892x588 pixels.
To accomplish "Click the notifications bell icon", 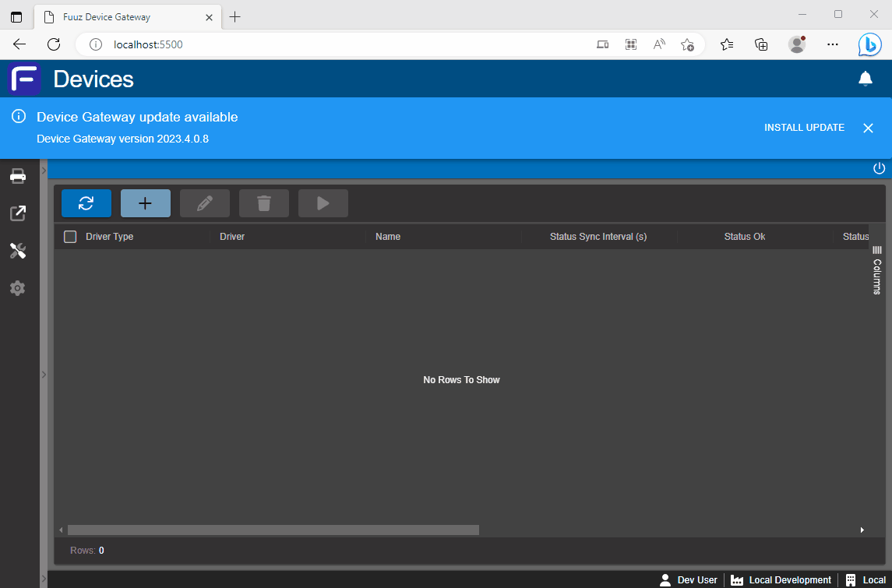I will click(x=866, y=79).
